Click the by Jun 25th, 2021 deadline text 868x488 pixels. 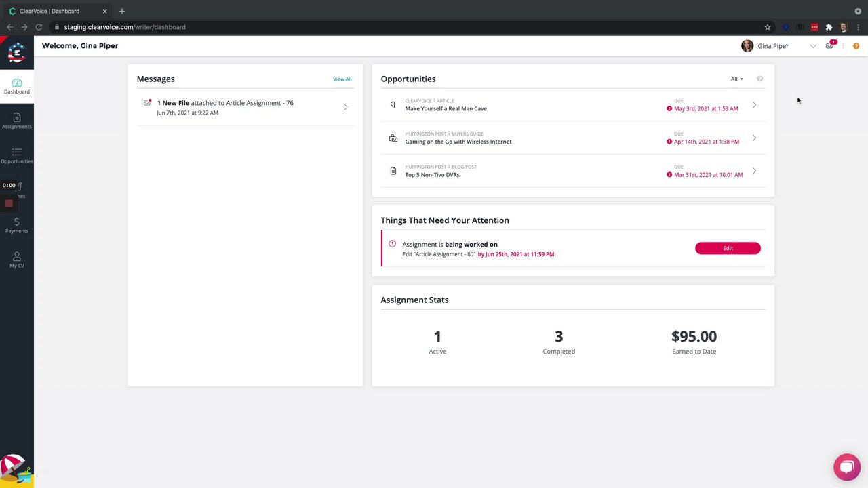tap(516, 254)
